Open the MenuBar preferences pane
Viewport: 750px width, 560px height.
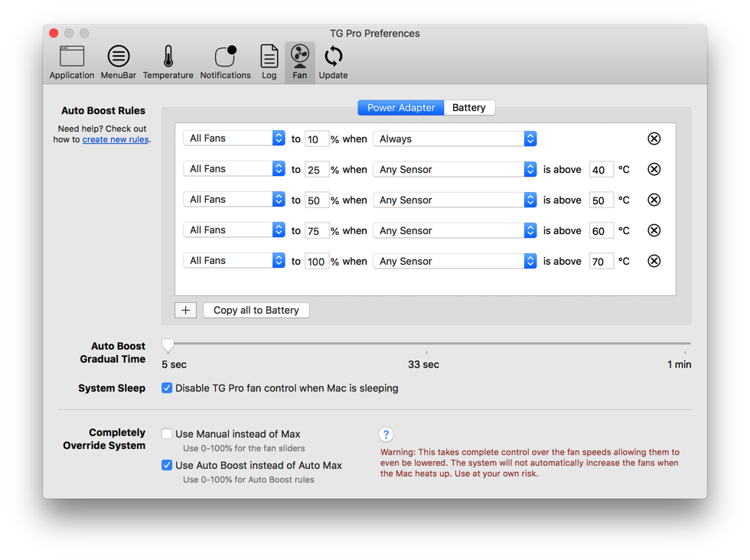click(x=118, y=63)
